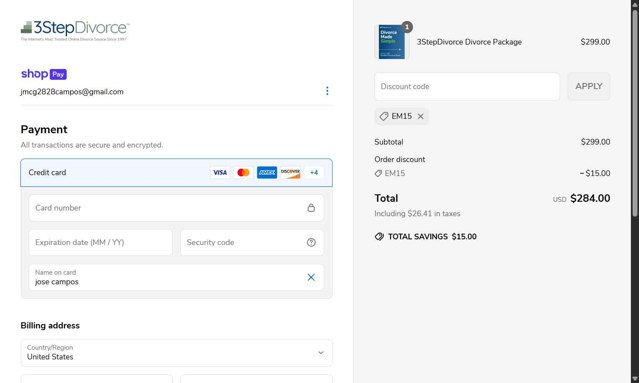The height and width of the screenshot is (383, 639).
Task: Click the $284.00 total amount
Action: coord(590,198)
